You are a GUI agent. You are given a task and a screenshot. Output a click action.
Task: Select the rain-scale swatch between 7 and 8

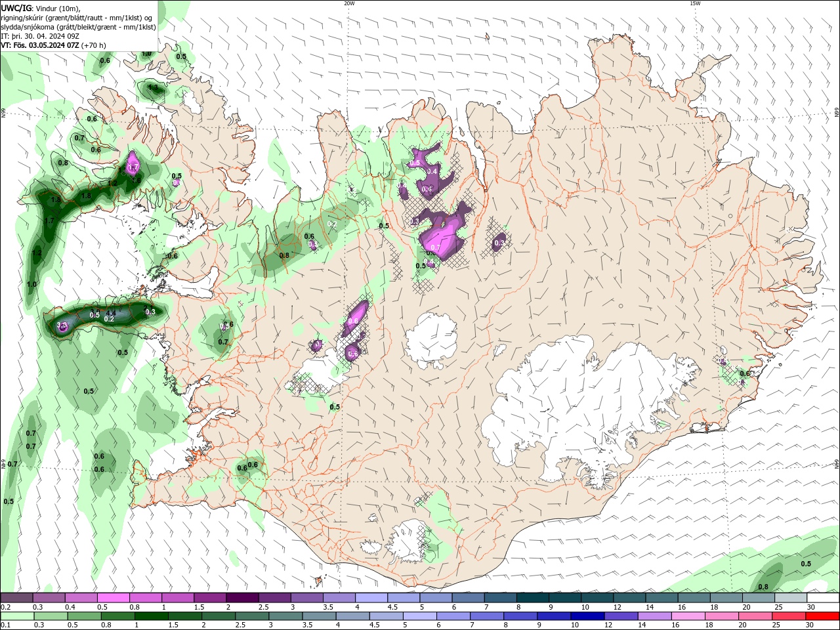pos(487,616)
